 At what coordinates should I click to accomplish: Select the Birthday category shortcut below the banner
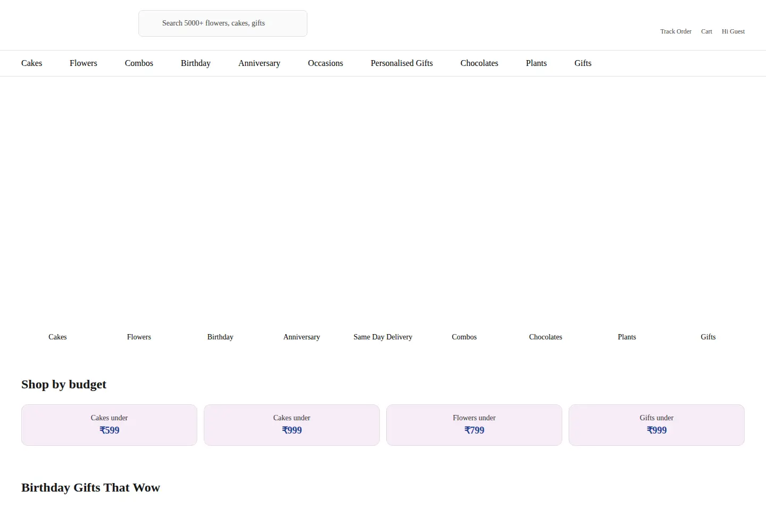click(220, 337)
